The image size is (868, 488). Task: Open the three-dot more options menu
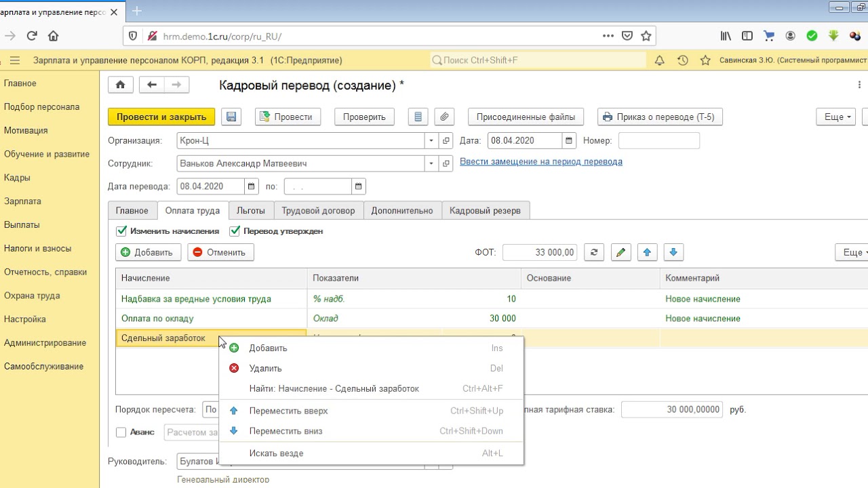[859, 85]
